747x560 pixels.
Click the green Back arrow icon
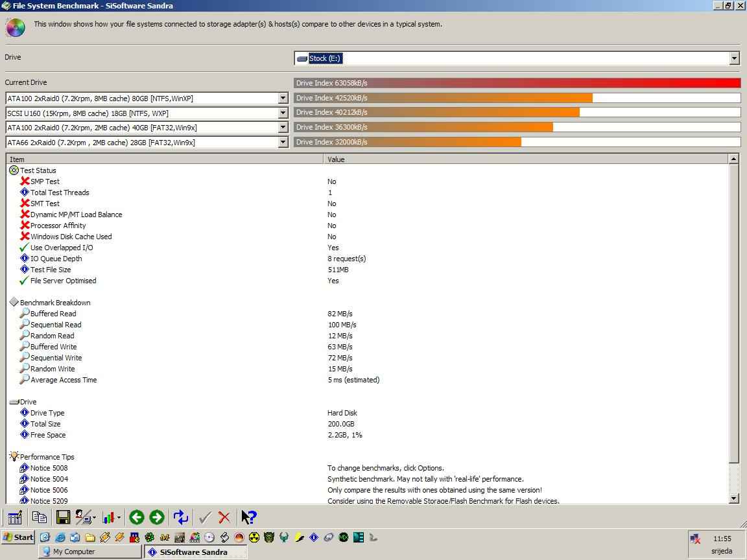tap(136, 517)
